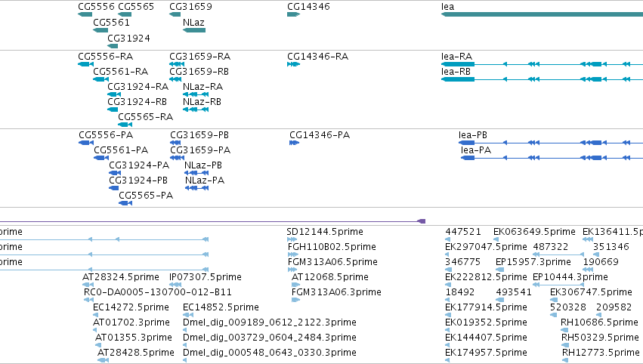Click the 346775 feature label
The width and height of the screenshot is (643, 364).
tap(462, 262)
